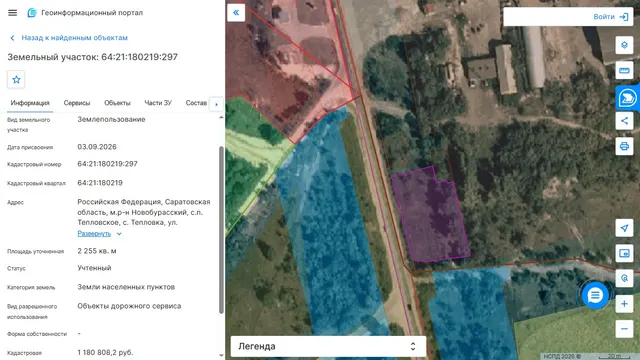640x360 pixels.
Task: Click the date value 03.09.2026
Action: click(97, 147)
